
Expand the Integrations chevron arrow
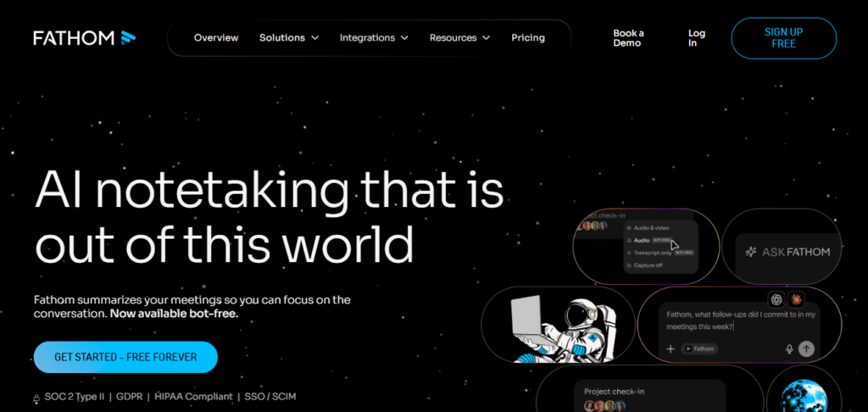click(x=404, y=38)
